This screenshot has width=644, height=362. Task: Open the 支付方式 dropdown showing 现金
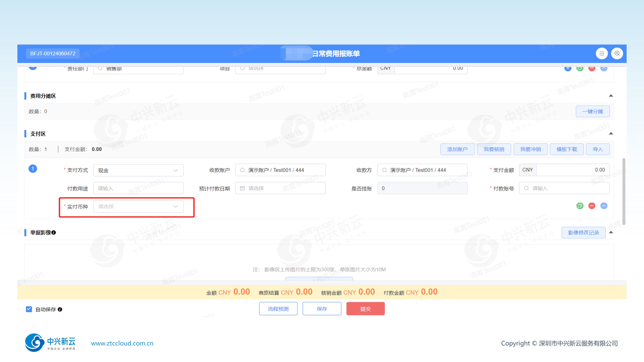[x=138, y=170]
